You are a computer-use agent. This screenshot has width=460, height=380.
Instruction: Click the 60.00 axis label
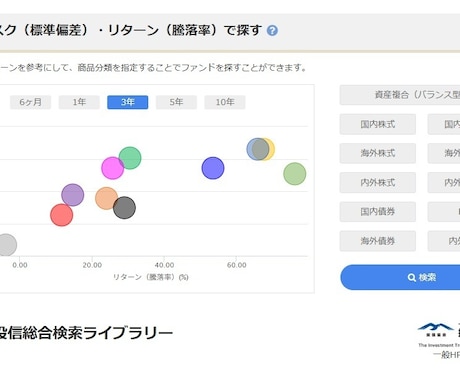pos(236,265)
